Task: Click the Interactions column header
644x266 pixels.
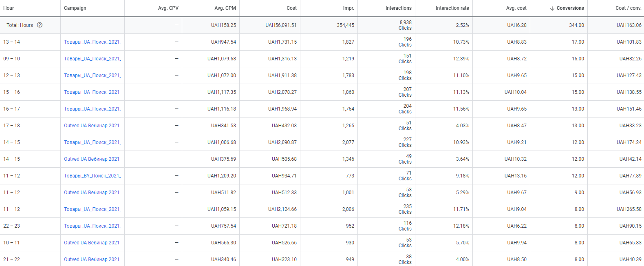Action: tap(398, 8)
